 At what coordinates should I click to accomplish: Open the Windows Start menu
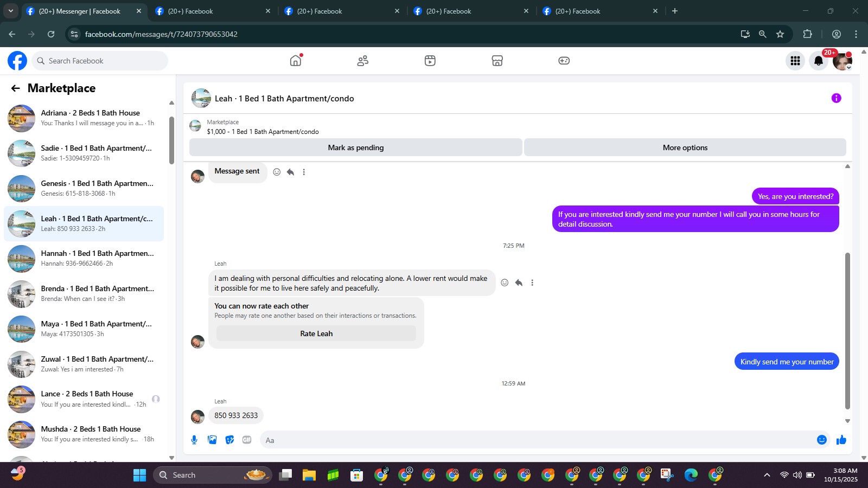point(139,475)
